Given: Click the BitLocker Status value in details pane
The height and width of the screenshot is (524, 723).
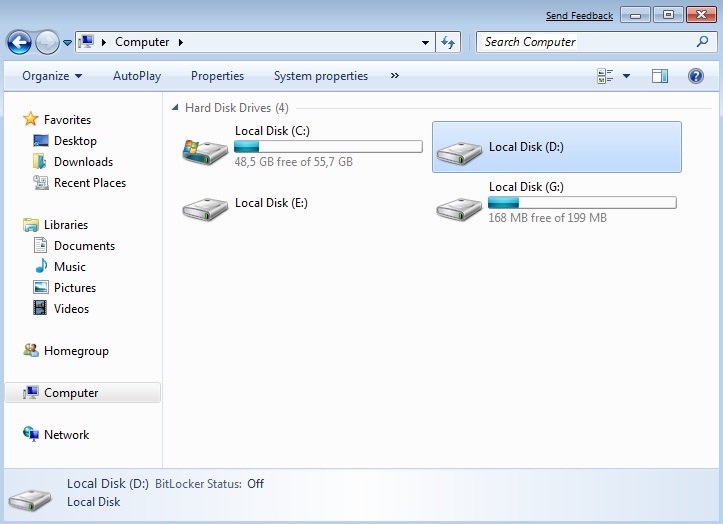Looking at the screenshot, I should tap(255, 484).
